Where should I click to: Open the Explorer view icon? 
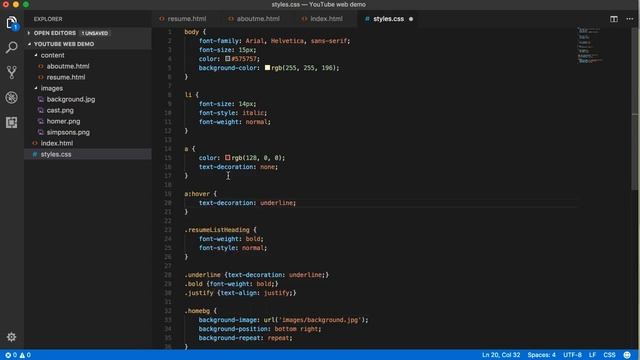(x=11, y=23)
